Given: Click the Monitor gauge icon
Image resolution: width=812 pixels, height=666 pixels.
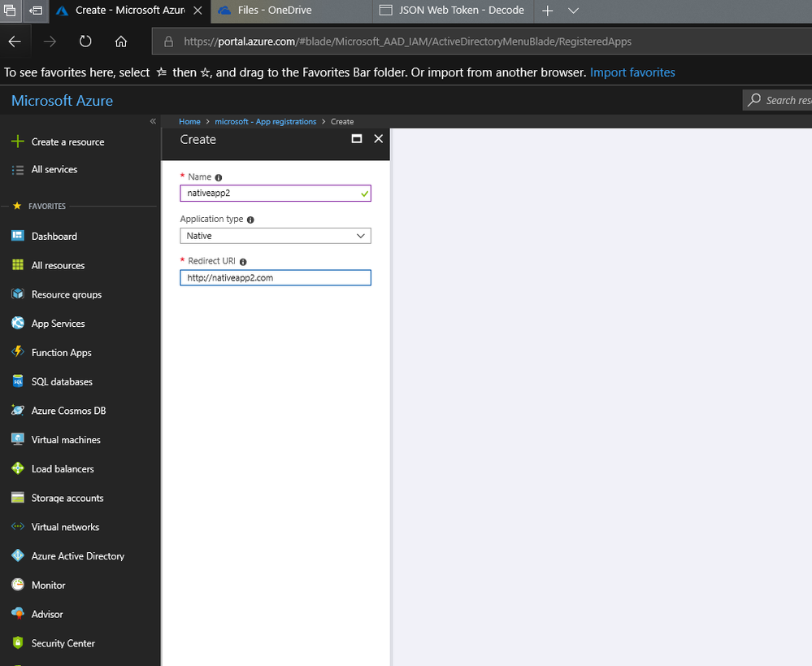Looking at the screenshot, I should 18,585.
